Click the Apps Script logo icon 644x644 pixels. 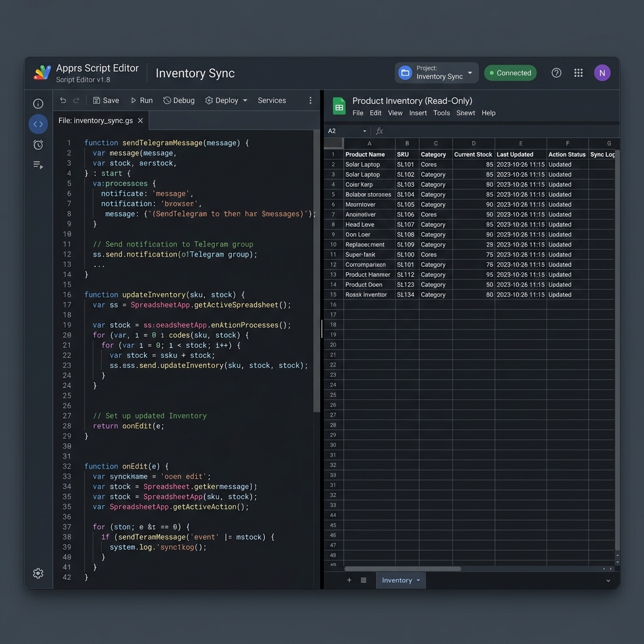coord(42,73)
